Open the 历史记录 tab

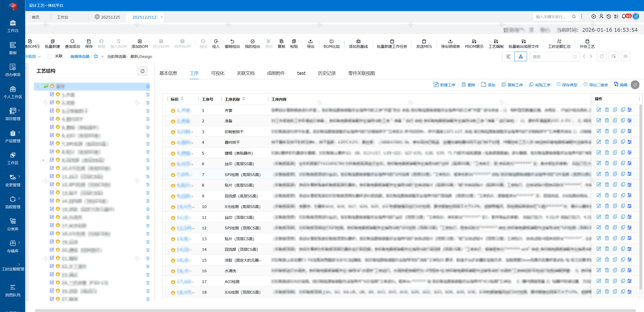(x=327, y=73)
